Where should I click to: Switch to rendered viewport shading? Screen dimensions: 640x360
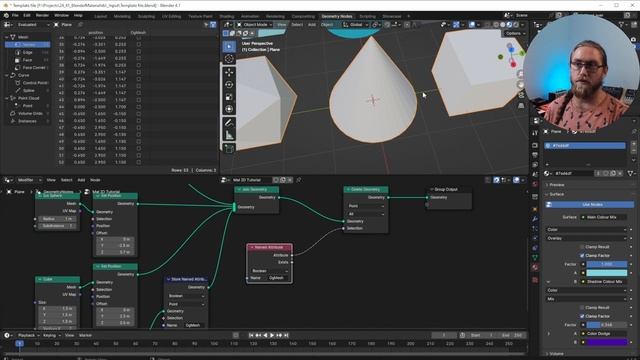(516, 24)
